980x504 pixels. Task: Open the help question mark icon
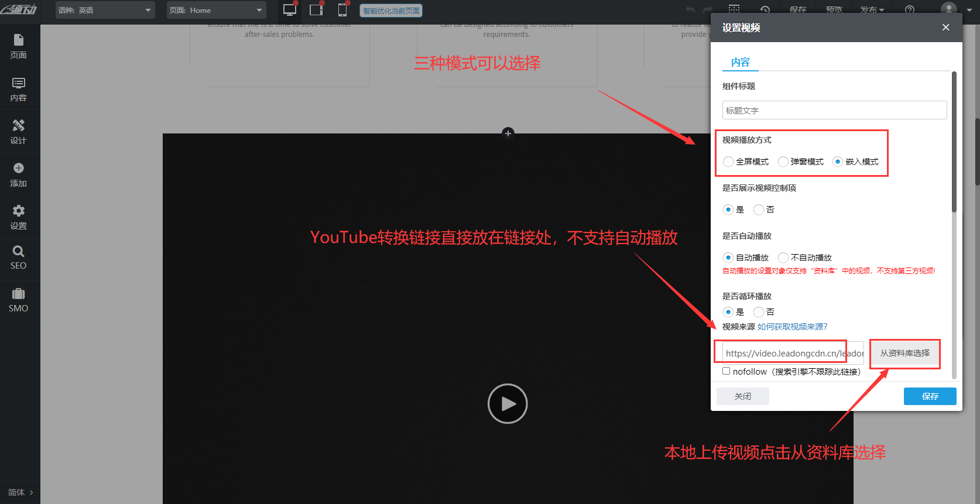coord(910,10)
